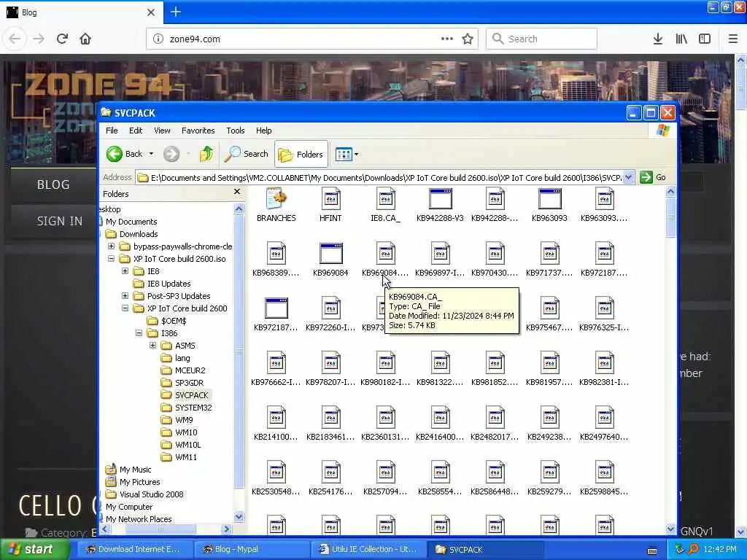Image resolution: width=747 pixels, height=560 pixels.
Task: Open the Tools menu
Action: 236,131
